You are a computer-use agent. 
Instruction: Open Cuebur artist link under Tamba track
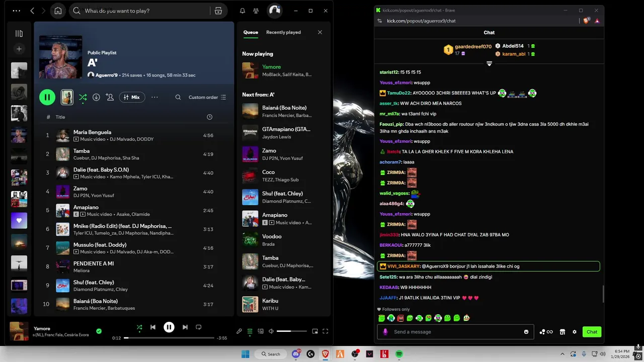pyautogui.click(x=80, y=158)
